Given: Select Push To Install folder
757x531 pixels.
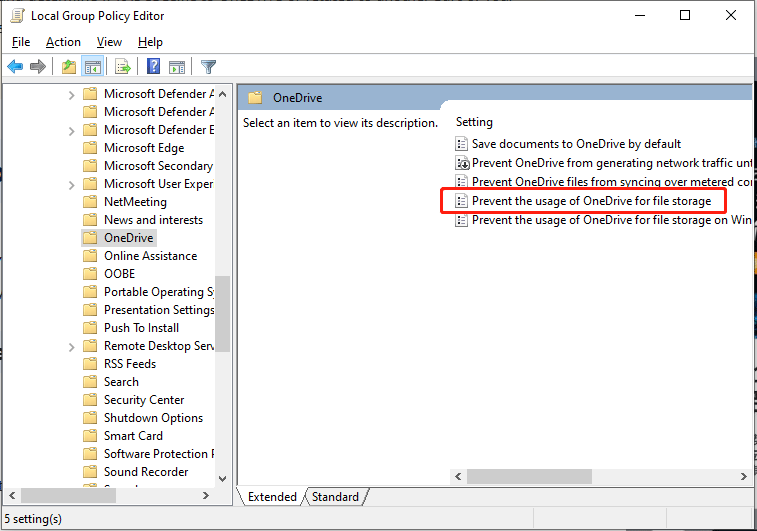Looking at the screenshot, I should pos(141,328).
